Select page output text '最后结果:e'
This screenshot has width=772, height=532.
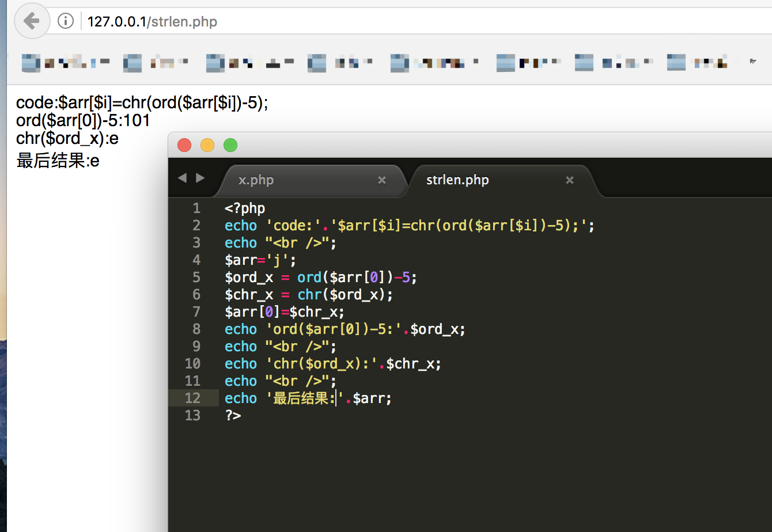tap(58, 161)
